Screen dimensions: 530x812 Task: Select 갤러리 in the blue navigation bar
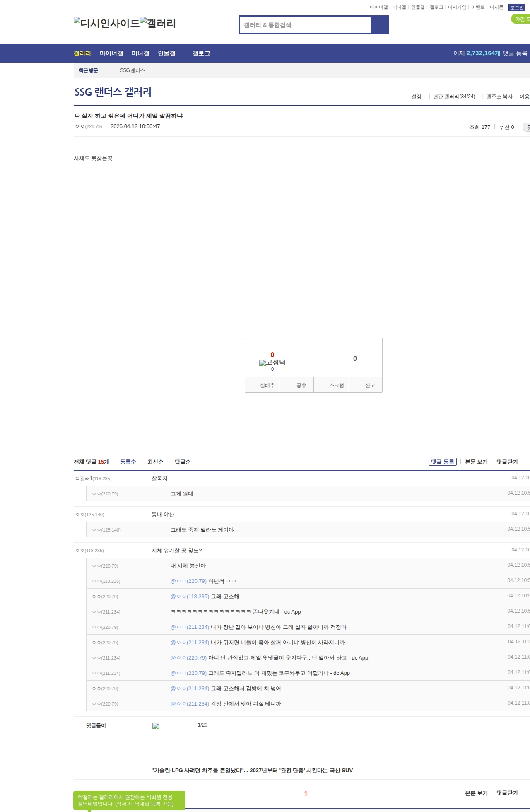82,53
